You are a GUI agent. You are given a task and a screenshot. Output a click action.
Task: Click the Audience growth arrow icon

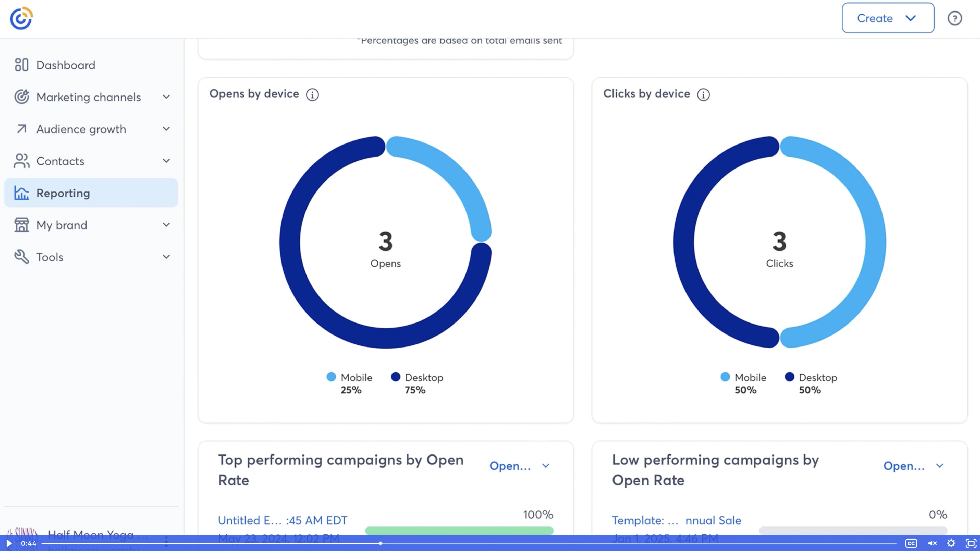click(x=22, y=129)
